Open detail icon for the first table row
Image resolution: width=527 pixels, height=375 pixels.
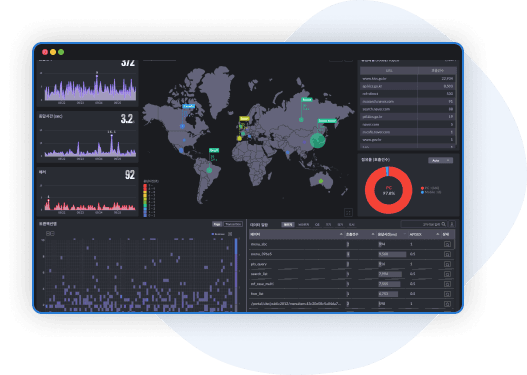pos(447,244)
